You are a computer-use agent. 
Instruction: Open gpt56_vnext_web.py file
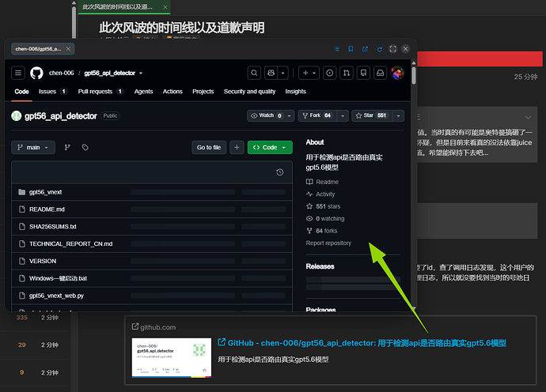(x=56, y=296)
